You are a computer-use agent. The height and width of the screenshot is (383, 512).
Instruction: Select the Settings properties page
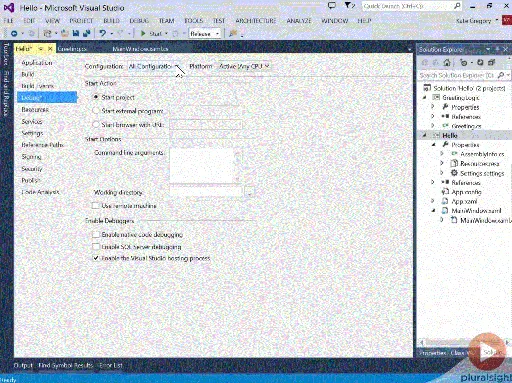click(32, 133)
